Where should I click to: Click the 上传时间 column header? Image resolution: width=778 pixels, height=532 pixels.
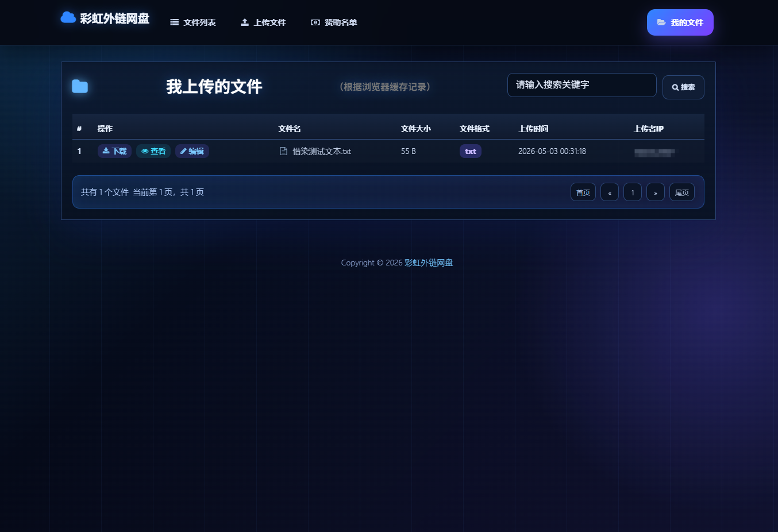[x=533, y=129]
